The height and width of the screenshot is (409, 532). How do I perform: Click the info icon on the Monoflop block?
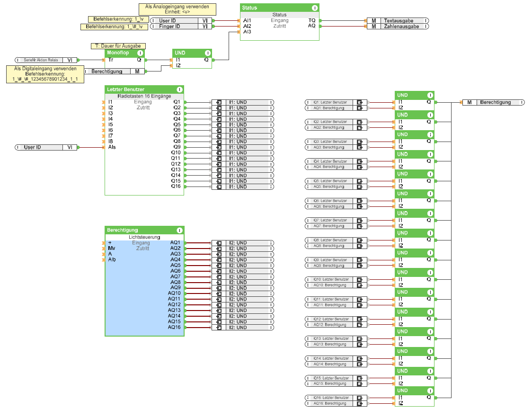point(140,53)
